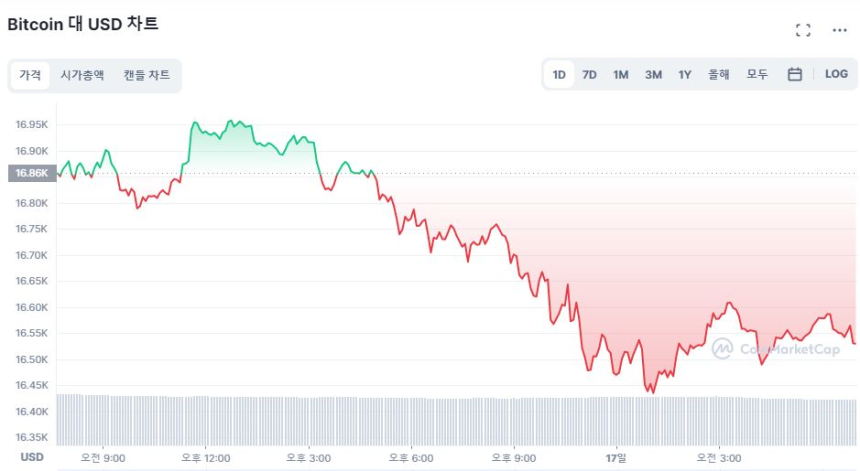This screenshot has width=860, height=471.
Task: Click the 오후 12:00 time axis label
Action: 206,458
